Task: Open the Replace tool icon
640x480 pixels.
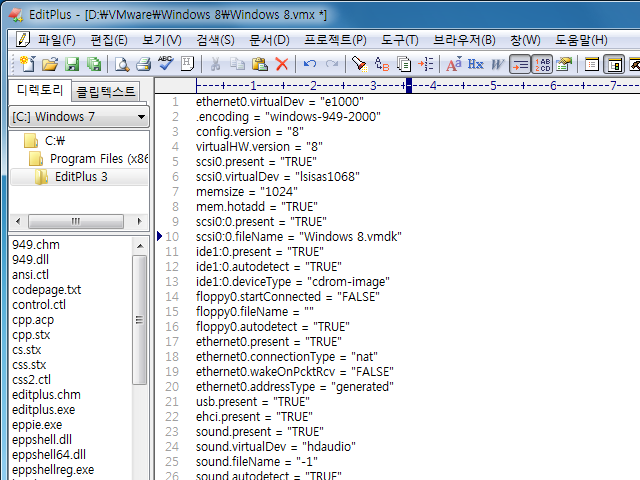Action: [x=382, y=64]
